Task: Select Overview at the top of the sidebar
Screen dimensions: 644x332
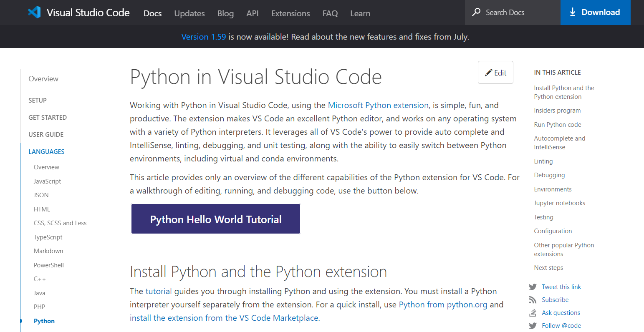Action: click(43, 79)
